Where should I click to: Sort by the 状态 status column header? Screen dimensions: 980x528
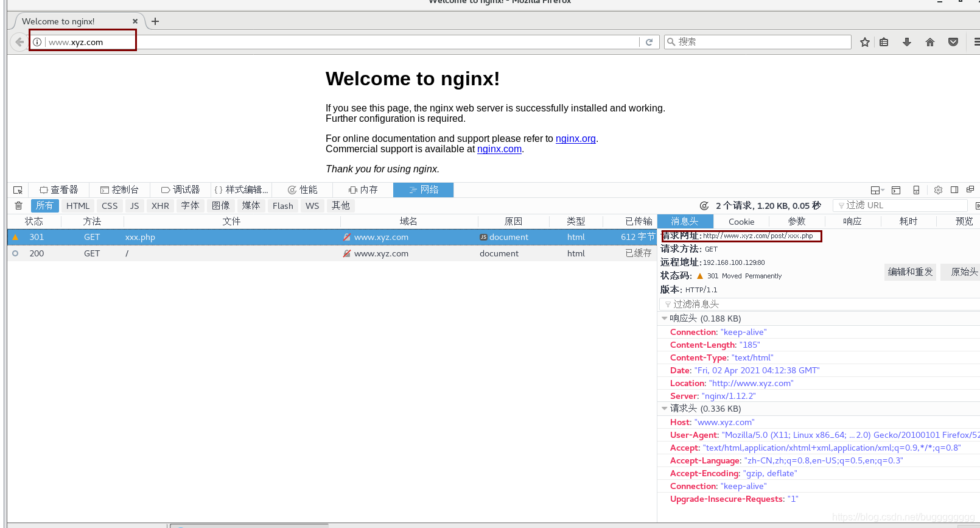(34, 222)
